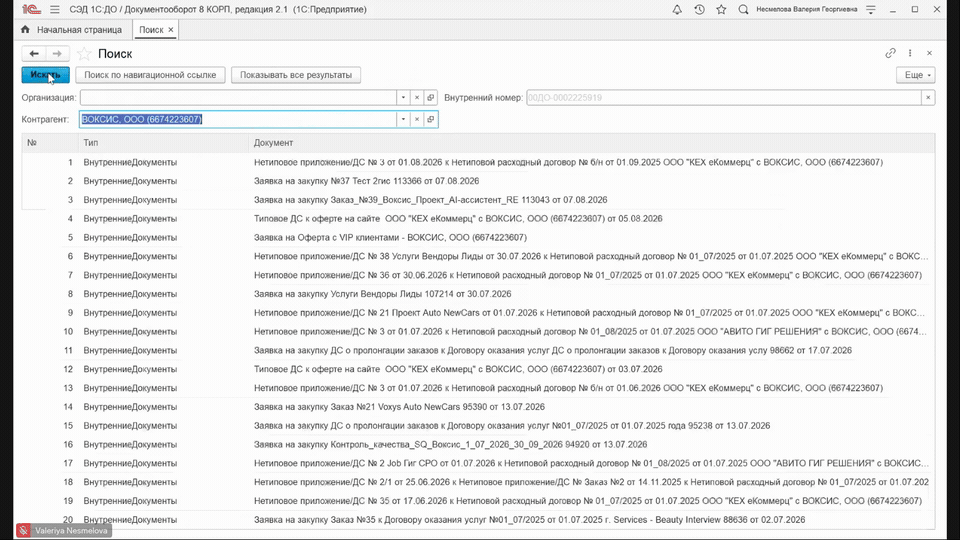Viewport: 960px width, 540px height.
Task: Open history clock icon
Action: point(699,9)
